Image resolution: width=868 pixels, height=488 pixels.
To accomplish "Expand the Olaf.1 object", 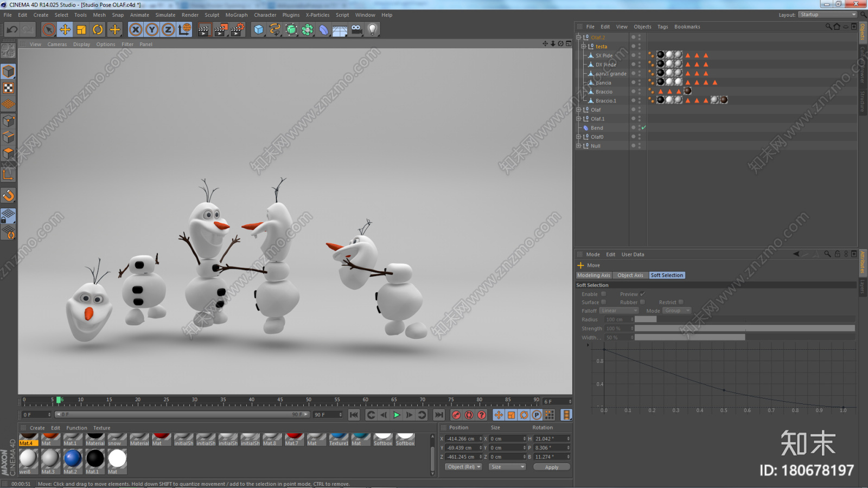I will point(579,119).
